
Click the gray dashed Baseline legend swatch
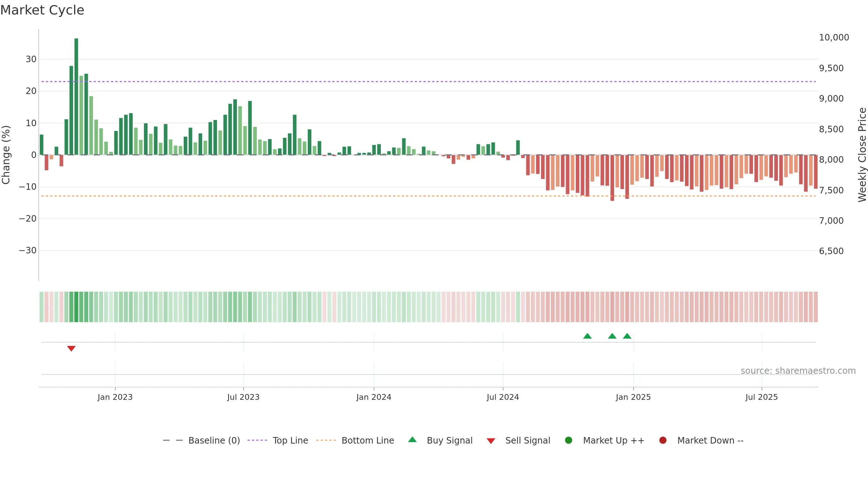(173, 440)
